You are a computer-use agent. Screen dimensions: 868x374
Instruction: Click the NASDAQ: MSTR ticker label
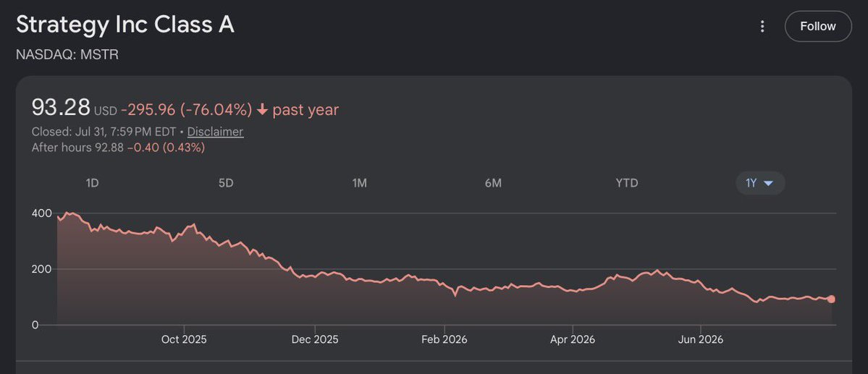click(x=67, y=55)
